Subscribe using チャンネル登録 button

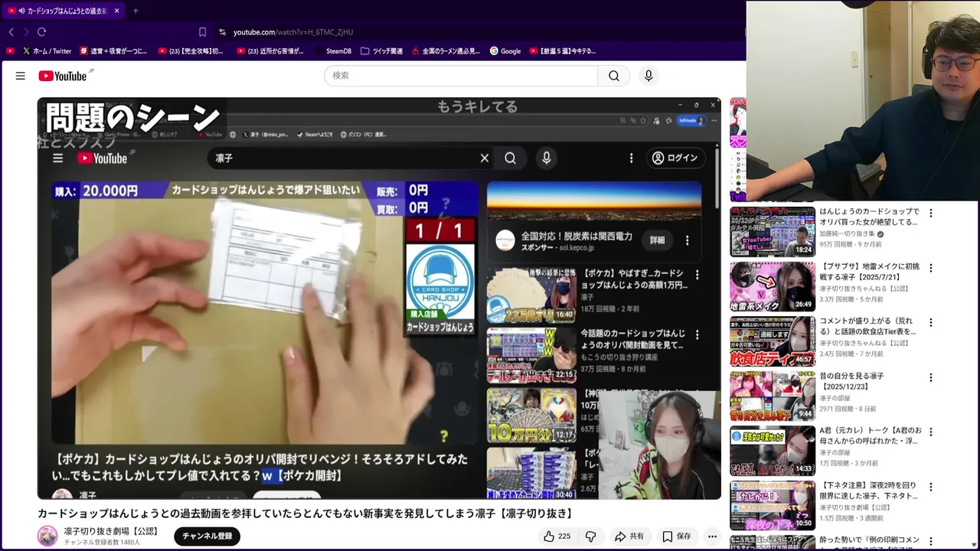tap(207, 536)
